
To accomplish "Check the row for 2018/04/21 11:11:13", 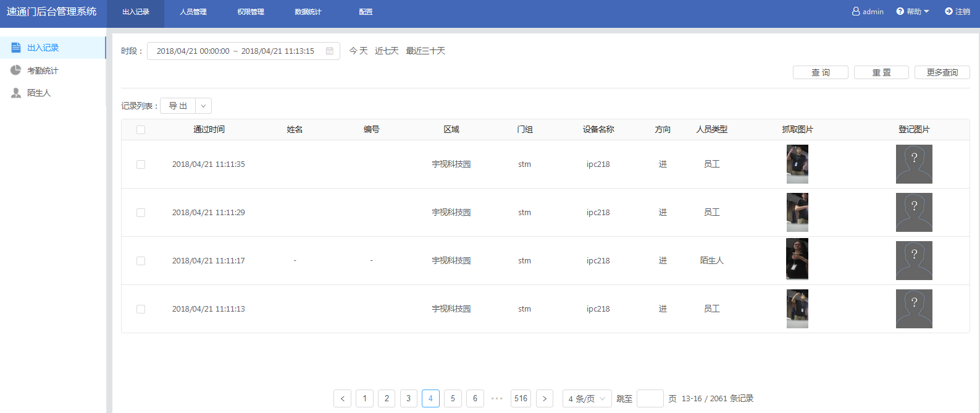I will pyautogui.click(x=141, y=309).
